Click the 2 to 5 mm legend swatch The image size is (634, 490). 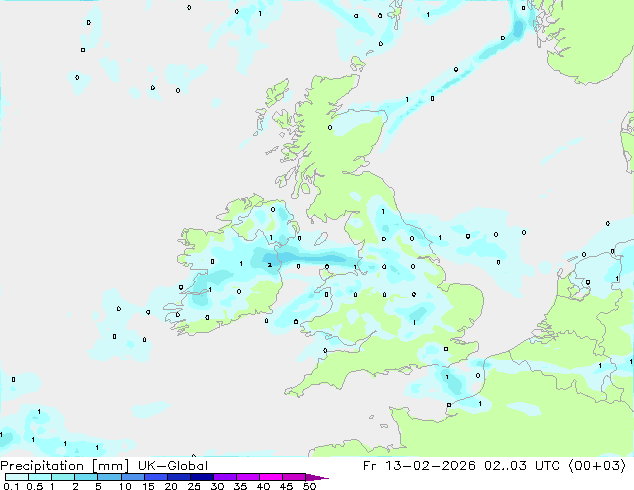[x=86, y=477]
